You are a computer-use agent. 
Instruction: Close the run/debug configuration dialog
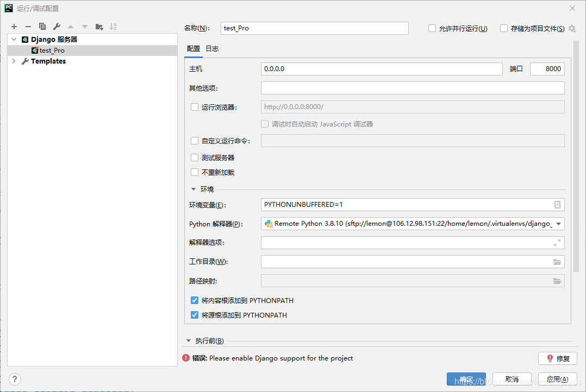pos(572,8)
